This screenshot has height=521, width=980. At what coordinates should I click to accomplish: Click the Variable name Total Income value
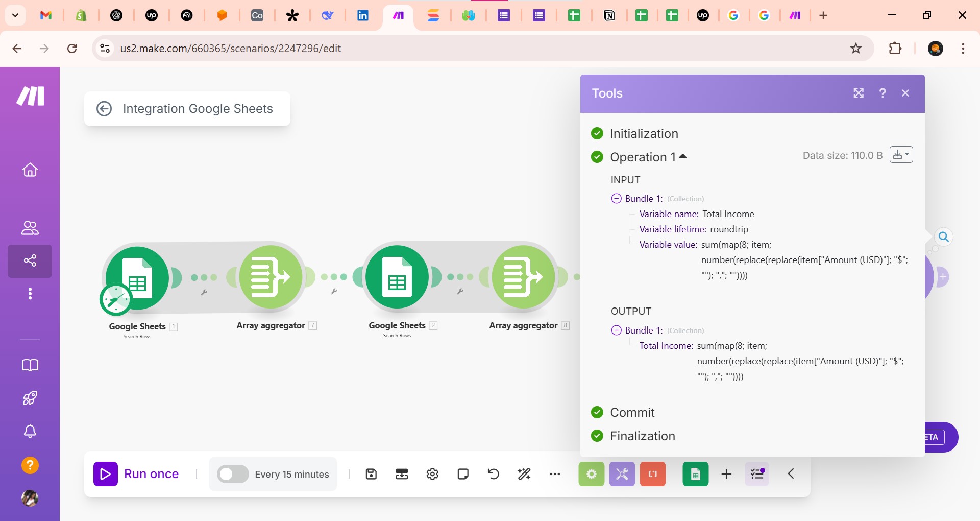[x=728, y=214]
